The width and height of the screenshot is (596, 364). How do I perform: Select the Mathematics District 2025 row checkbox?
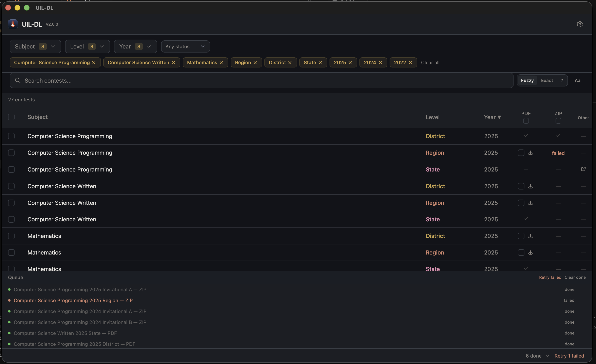click(11, 236)
